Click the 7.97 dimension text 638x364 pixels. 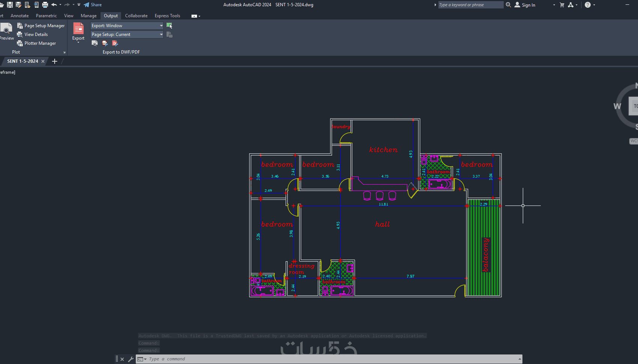[x=411, y=276]
